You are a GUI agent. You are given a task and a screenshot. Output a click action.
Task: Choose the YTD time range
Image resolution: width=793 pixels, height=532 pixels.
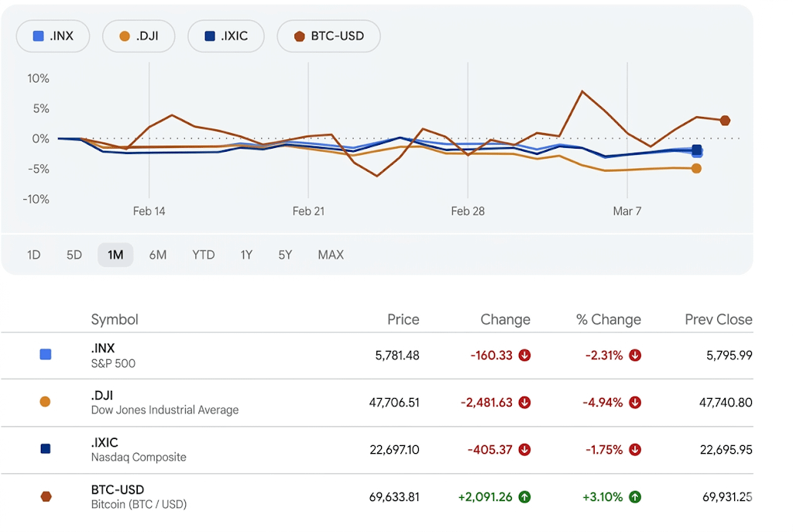point(203,255)
